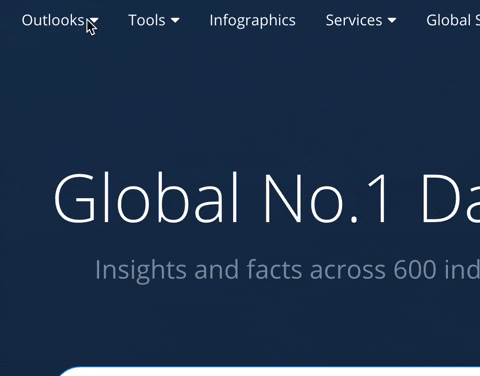Click the cut-off "Da" text in headline
Screen dimensions: 480x376
tap(451, 198)
